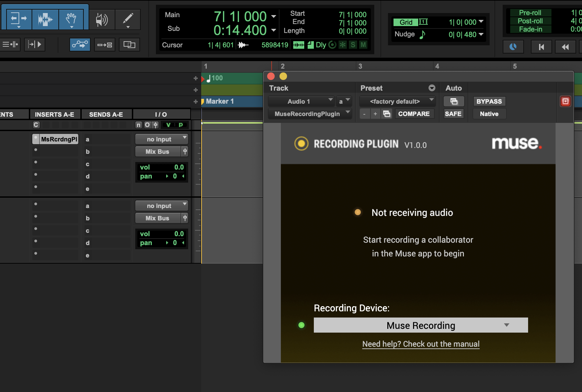Click the Rewind transport button

[x=565, y=47]
